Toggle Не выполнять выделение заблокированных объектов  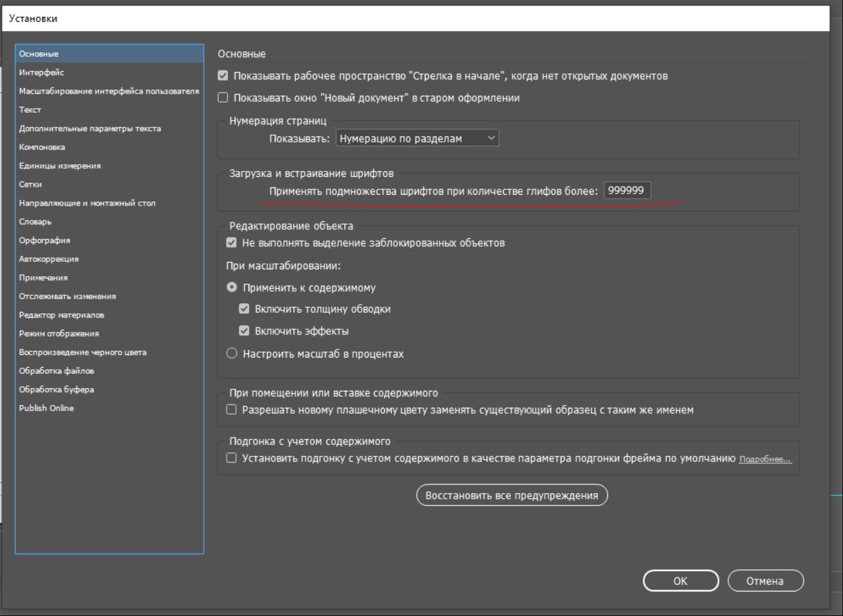[x=231, y=243]
